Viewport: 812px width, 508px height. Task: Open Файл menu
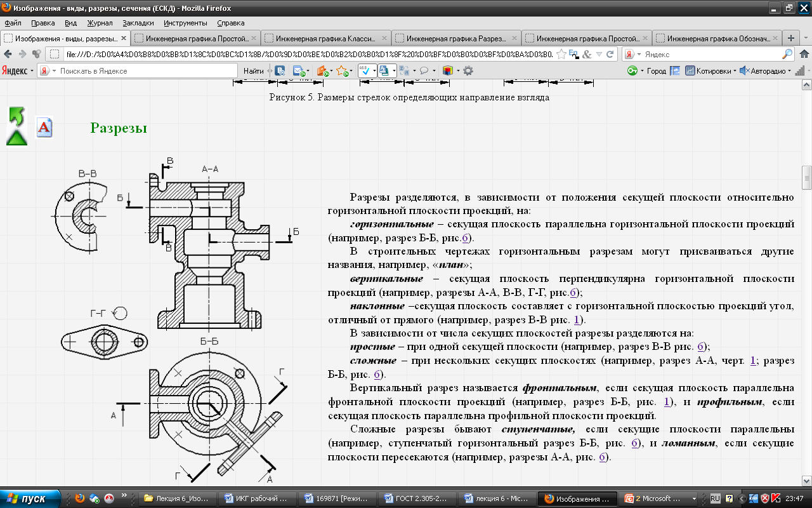click(13, 22)
